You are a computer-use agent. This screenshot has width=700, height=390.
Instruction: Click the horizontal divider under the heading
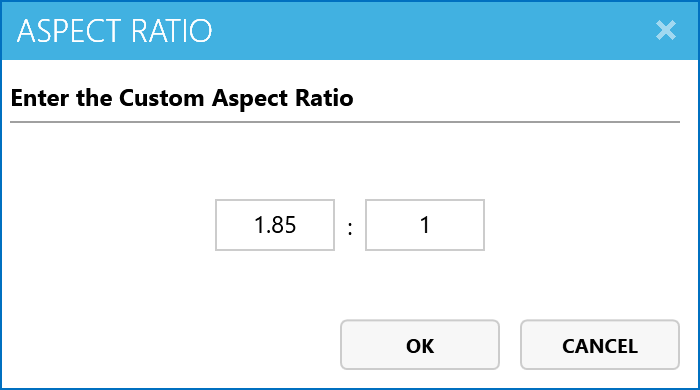pos(345,121)
